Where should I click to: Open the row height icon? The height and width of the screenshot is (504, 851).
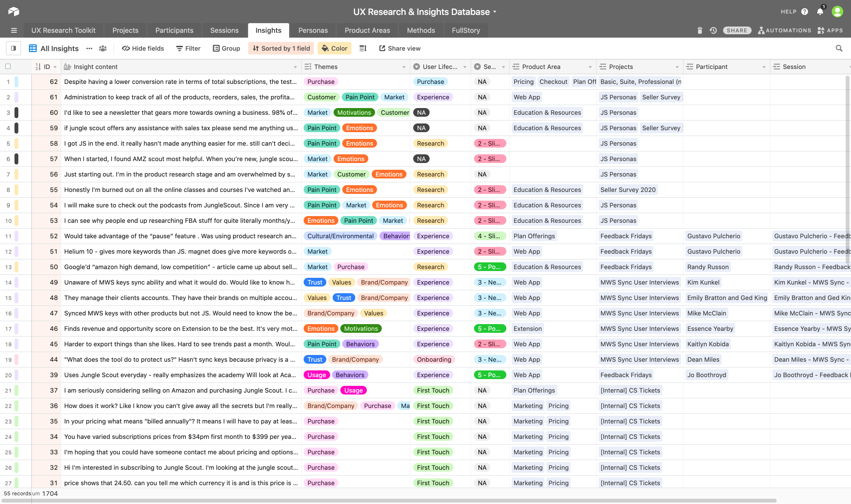(x=363, y=48)
